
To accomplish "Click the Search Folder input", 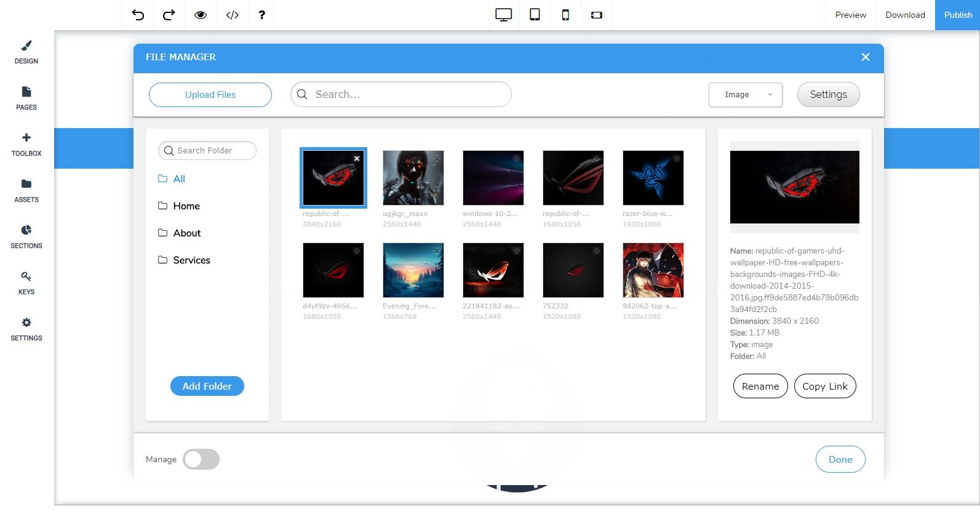I will 207,150.
